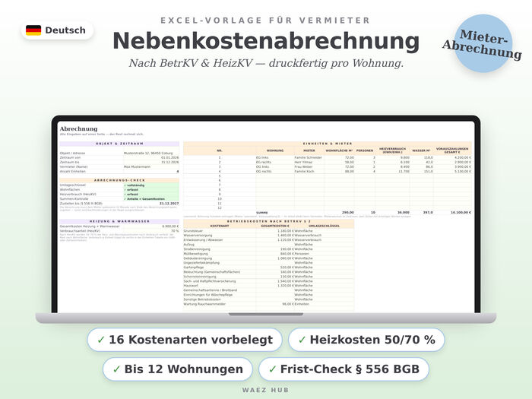532x399 pixels.
Task: Select tenant cell 'Frau Weber'
Action: coord(309,166)
